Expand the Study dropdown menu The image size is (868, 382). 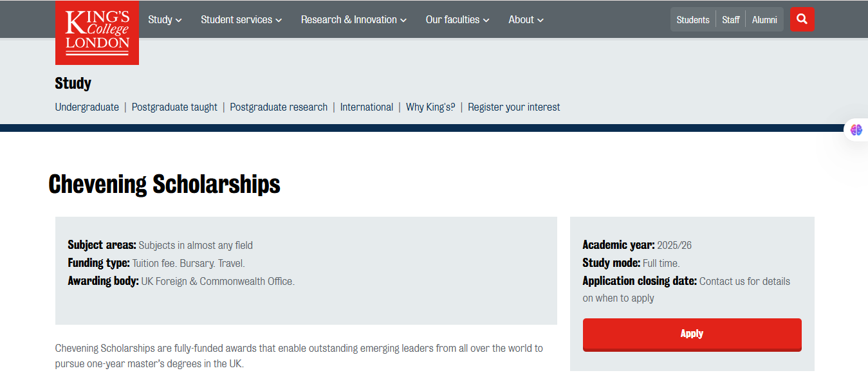165,20
